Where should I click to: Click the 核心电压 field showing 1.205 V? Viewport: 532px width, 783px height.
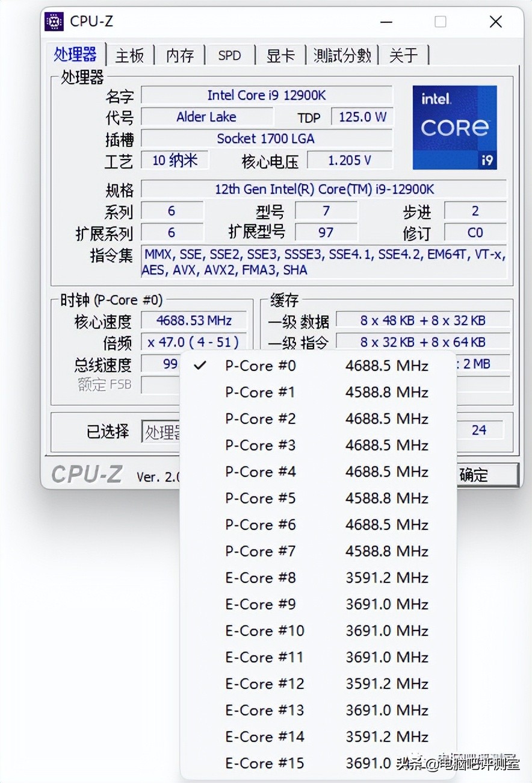[x=351, y=160]
